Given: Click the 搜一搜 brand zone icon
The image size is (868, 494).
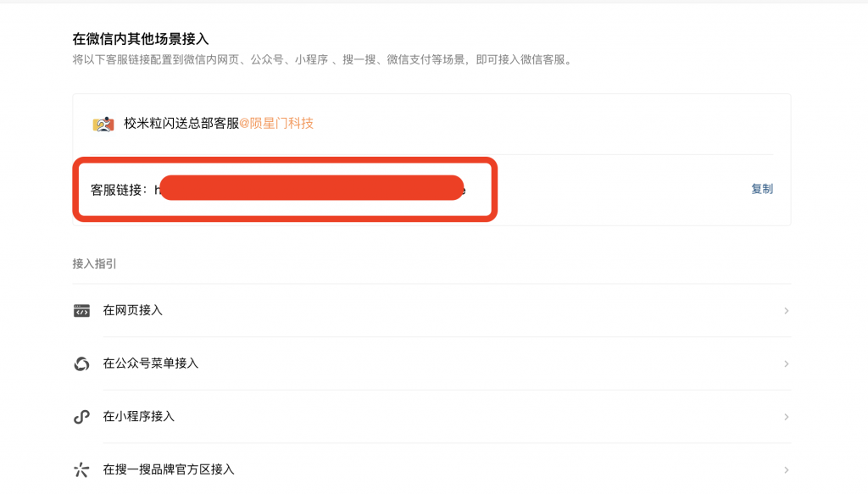Looking at the screenshot, I should coord(81,469).
